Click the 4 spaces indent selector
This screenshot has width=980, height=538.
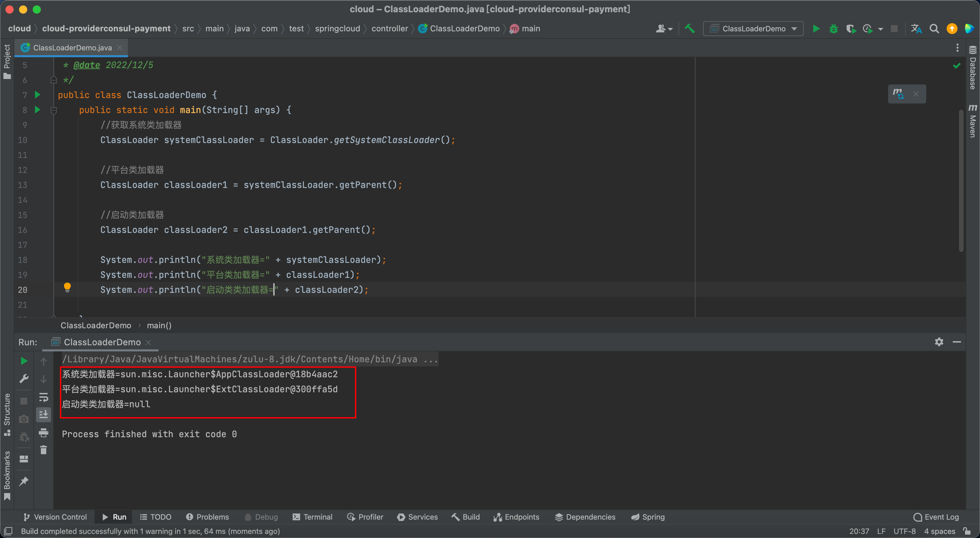pyautogui.click(x=940, y=531)
